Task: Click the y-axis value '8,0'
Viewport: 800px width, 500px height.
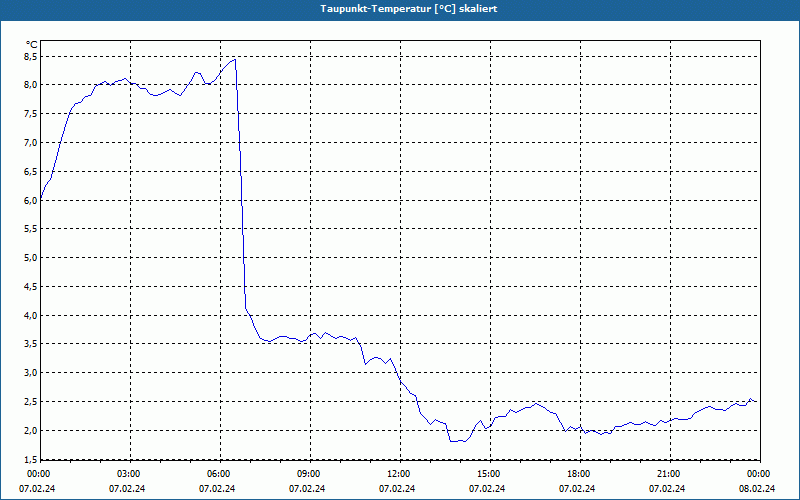Action: click(31, 85)
